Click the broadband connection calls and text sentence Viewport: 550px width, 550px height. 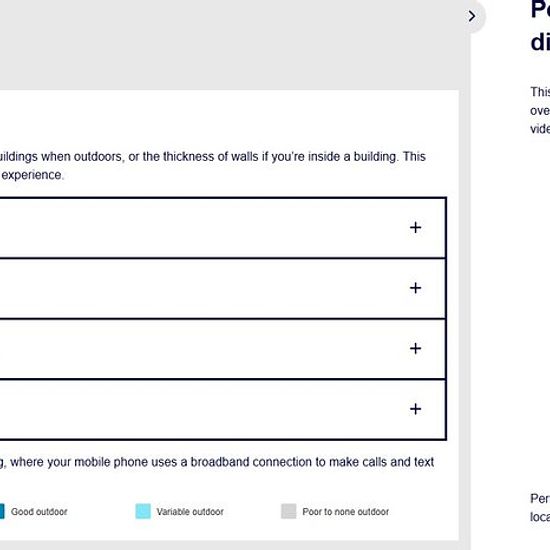(x=217, y=462)
